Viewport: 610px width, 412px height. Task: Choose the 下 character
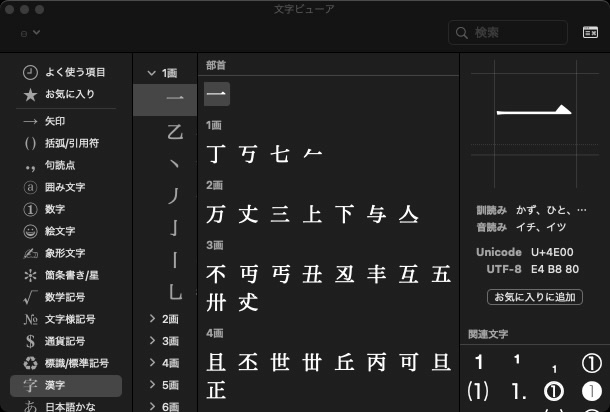344,214
